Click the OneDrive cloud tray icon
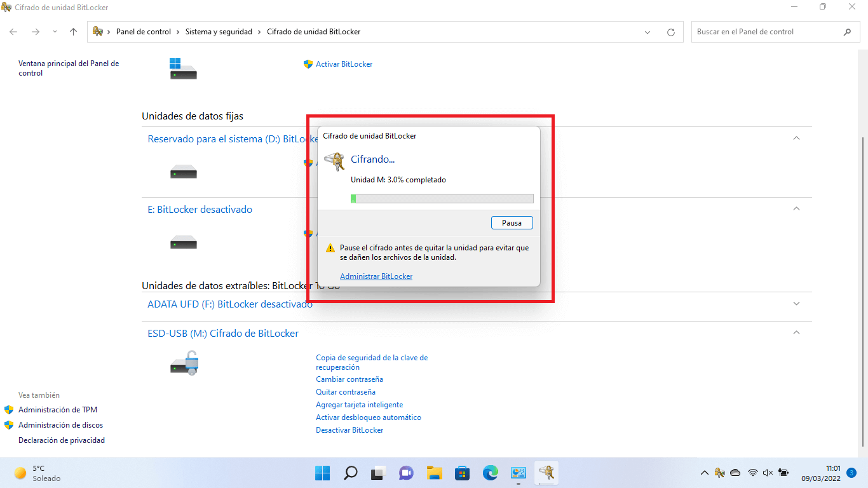The image size is (868, 488). (x=735, y=473)
